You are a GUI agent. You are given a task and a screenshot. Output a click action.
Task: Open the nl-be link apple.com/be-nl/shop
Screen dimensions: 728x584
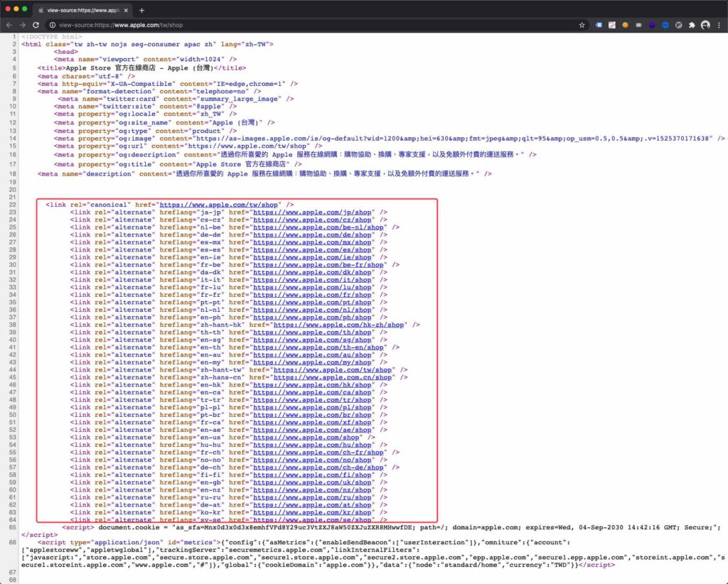(318, 227)
